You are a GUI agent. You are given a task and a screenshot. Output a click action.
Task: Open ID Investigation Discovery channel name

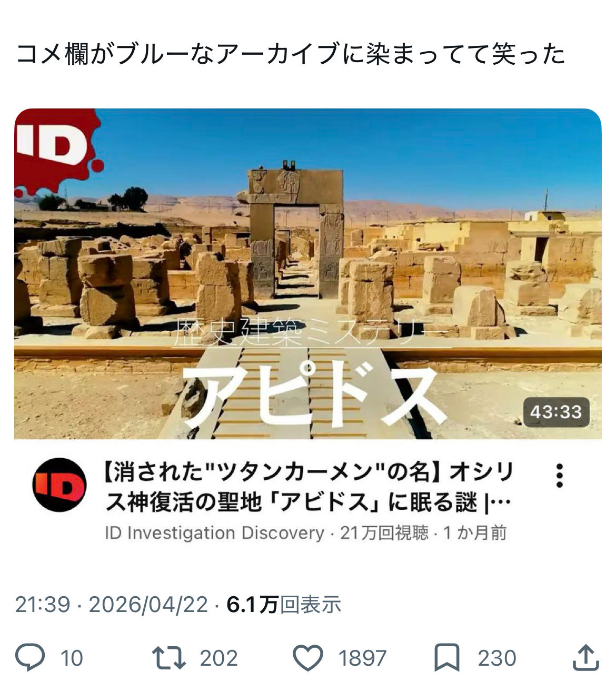click(x=214, y=533)
